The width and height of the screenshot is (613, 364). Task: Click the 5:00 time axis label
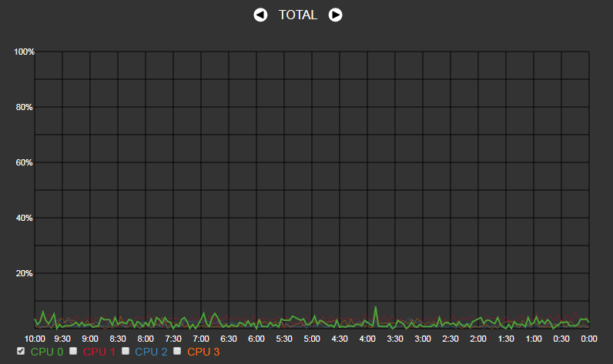click(312, 339)
